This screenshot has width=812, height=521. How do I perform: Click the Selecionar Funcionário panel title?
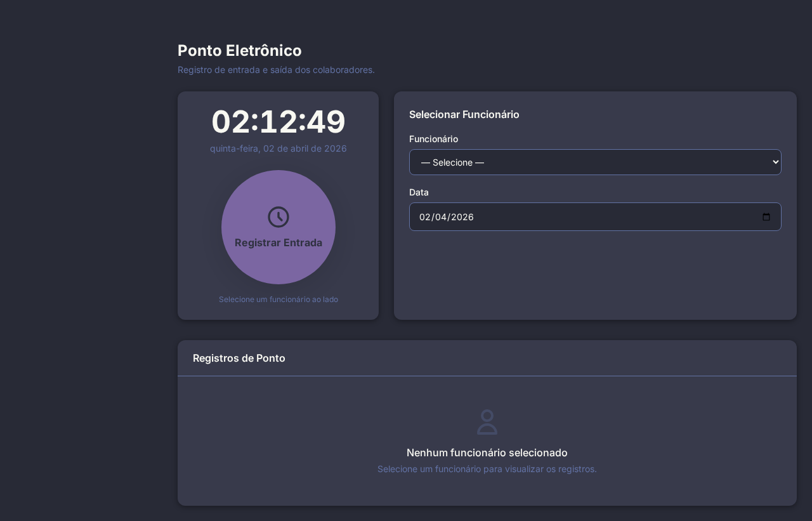pos(464,114)
